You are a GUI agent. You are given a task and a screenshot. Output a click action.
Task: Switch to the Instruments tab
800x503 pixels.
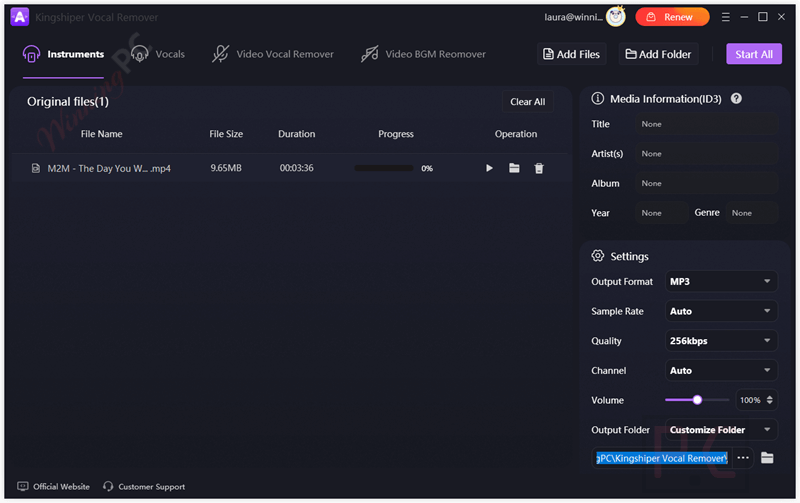[63, 54]
